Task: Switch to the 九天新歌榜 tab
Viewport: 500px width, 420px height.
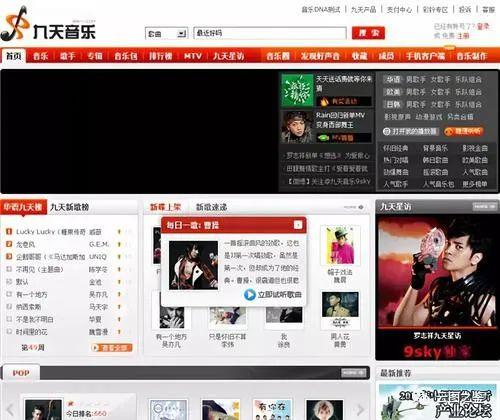Action: [69, 207]
